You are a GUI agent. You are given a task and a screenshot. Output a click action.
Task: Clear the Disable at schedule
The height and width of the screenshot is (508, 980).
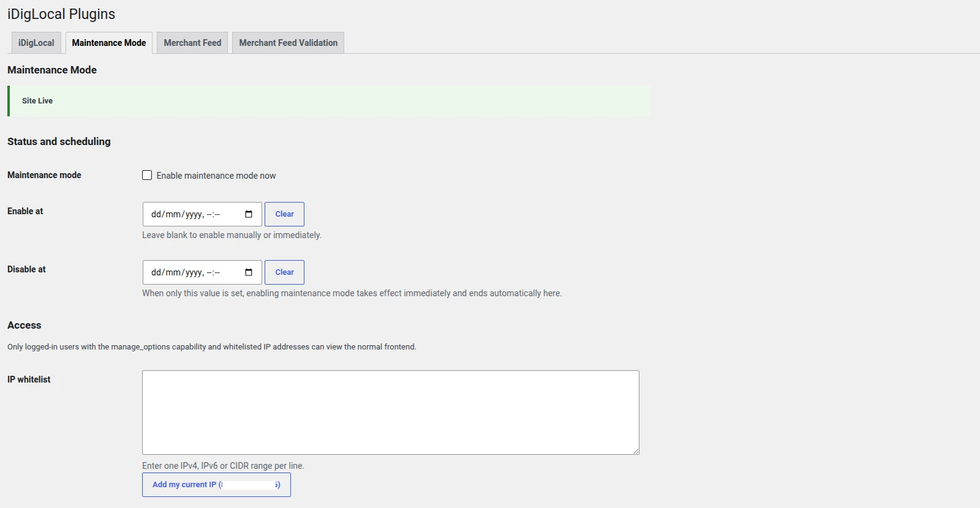click(284, 272)
